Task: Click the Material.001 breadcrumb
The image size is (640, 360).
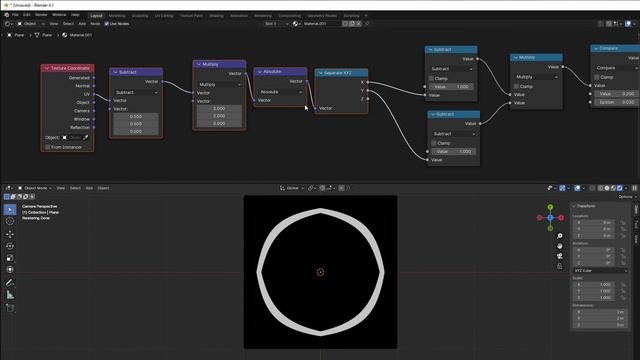Action: point(80,35)
